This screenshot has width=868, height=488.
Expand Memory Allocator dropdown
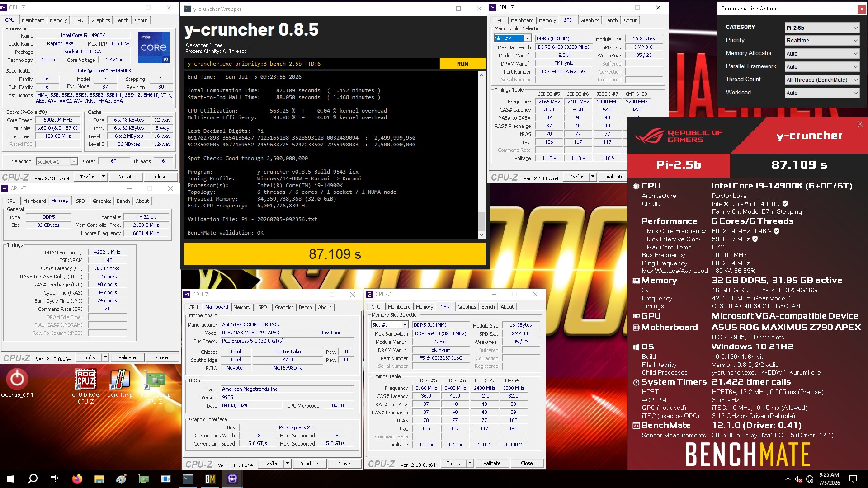tap(822, 54)
